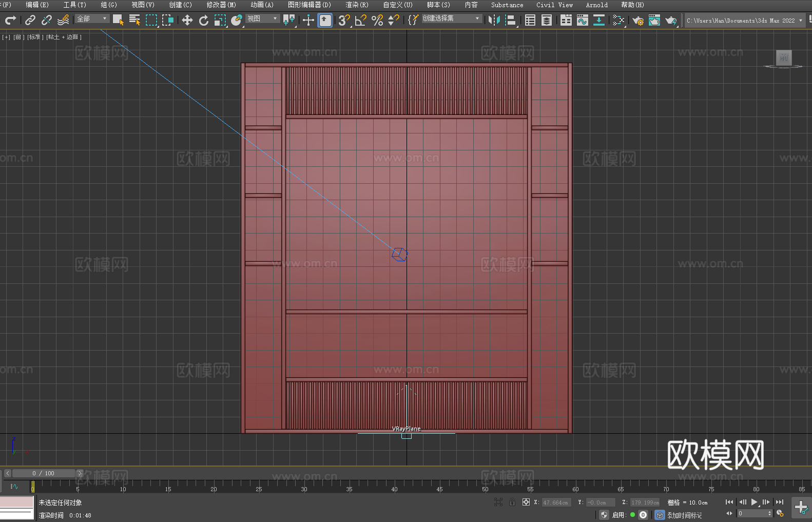This screenshot has width=812, height=522.
Task: Open Render Setup dialog
Action: click(x=638, y=20)
